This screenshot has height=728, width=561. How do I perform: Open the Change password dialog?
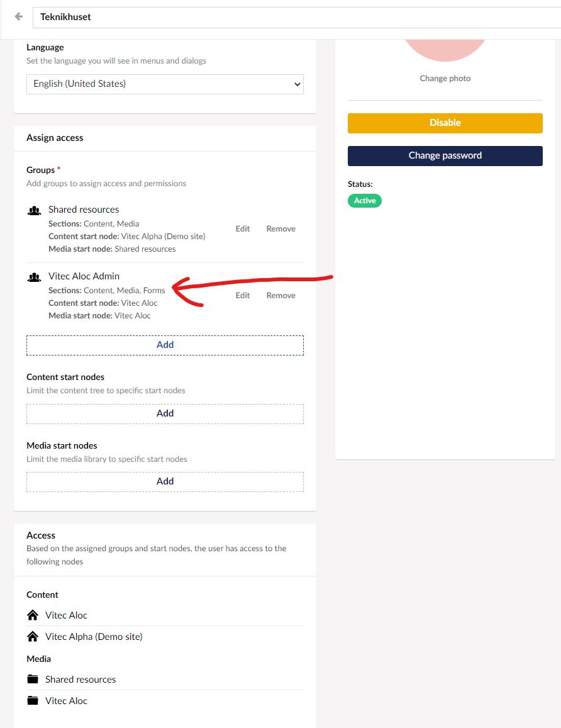click(445, 155)
